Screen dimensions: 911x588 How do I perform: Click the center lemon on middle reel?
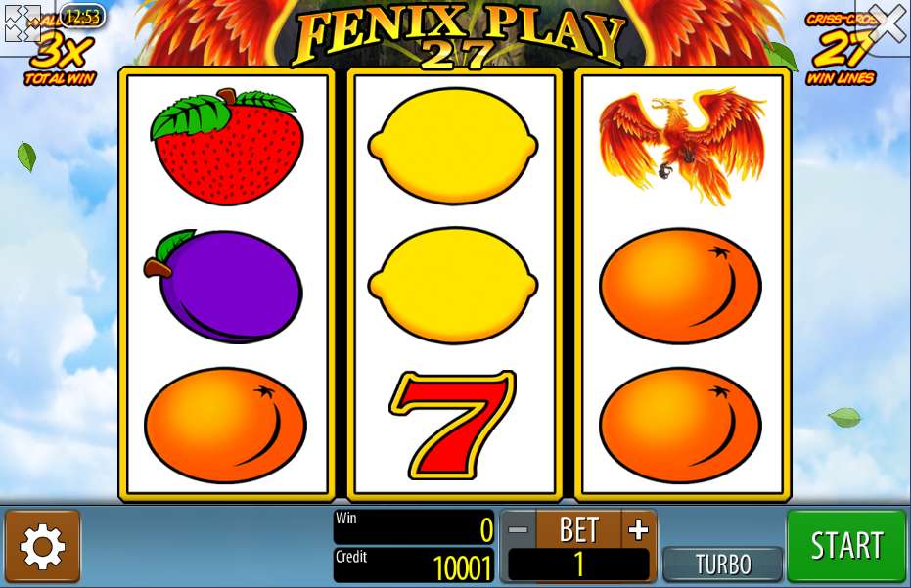[x=453, y=286]
